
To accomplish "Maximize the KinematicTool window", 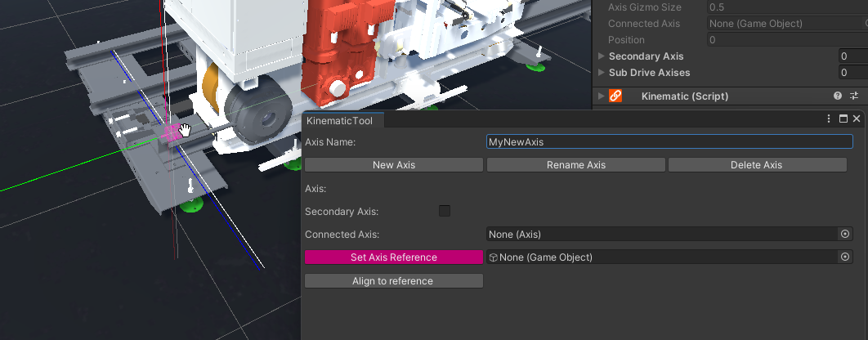I will [x=843, y=119].
